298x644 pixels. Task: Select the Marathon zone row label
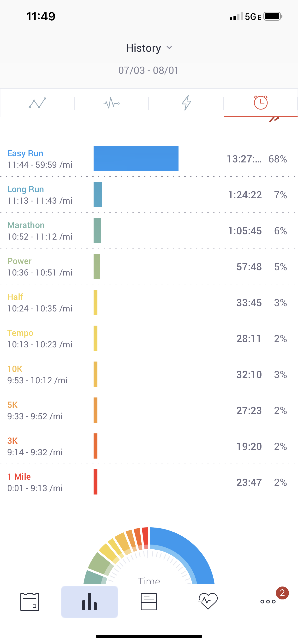(26, 225)
